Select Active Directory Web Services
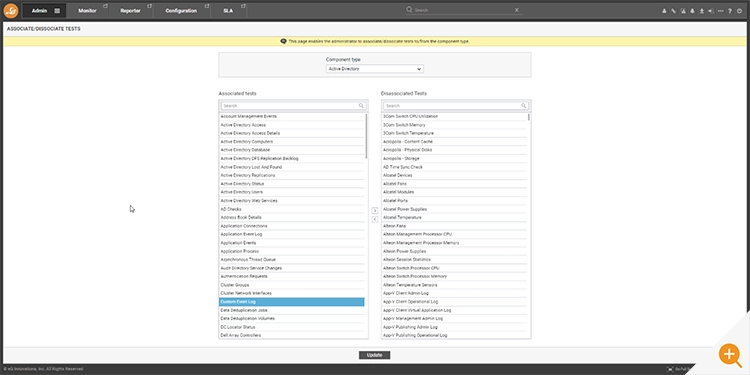 292,201
